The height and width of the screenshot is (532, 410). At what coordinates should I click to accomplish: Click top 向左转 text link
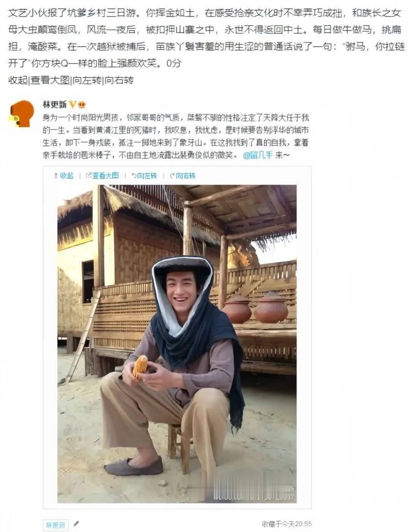[87, 80]
